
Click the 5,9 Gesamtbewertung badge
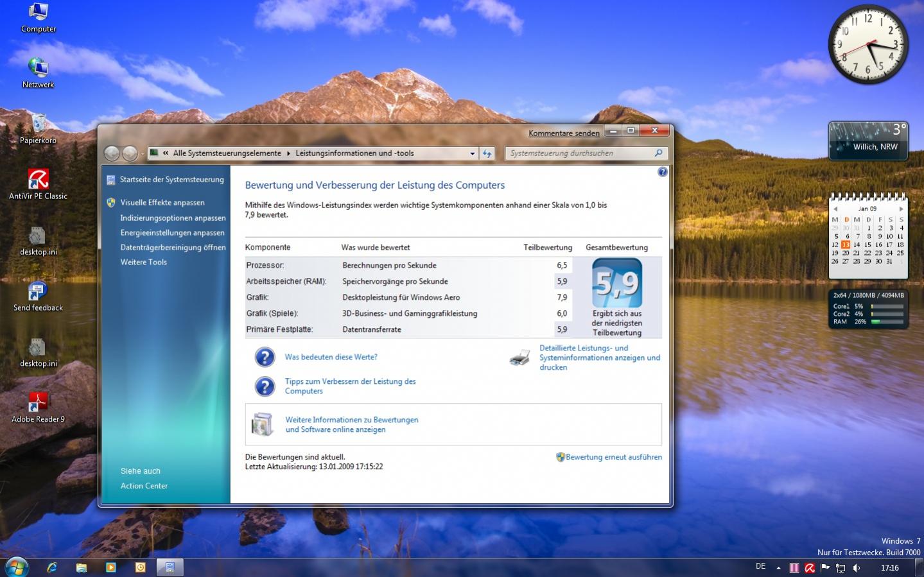617,283
